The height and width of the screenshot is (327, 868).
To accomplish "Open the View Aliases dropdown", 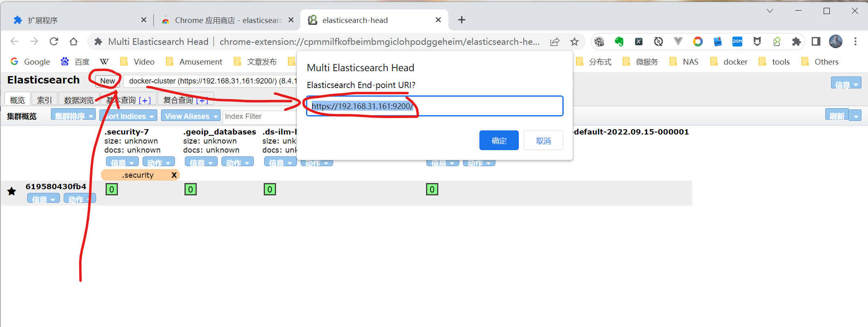I will pos(191,116).
